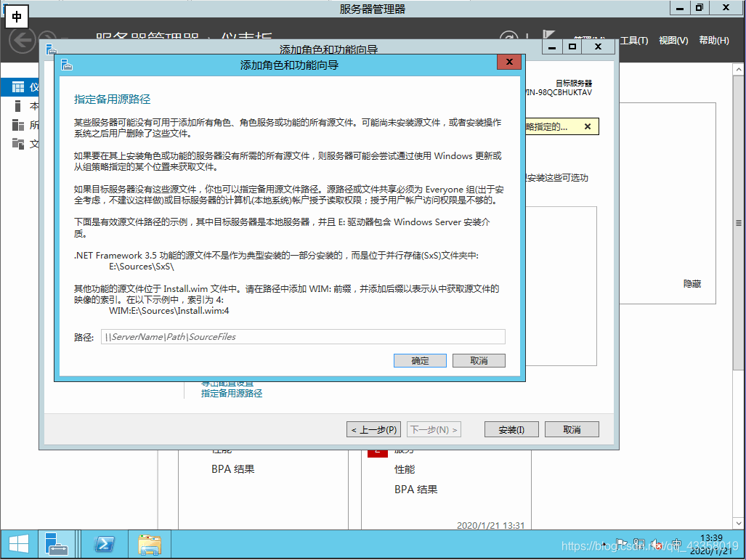Click the tray 中 input method indicator
746x560 pixels.
point(676,544)
